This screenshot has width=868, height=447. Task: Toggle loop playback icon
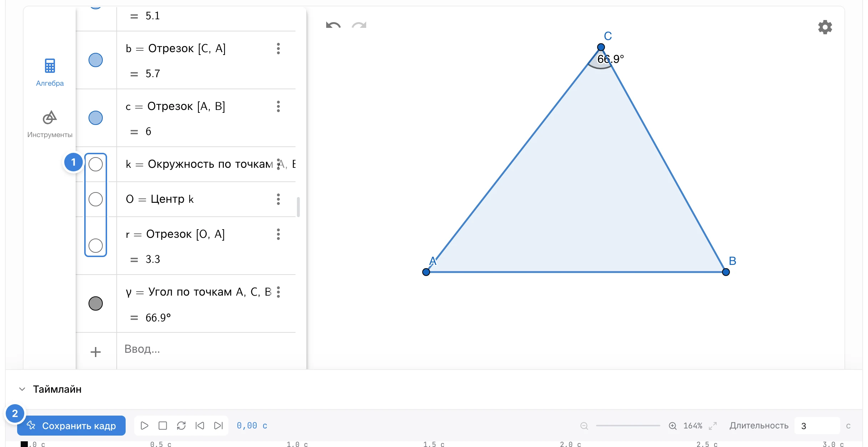(x=181, y=426)
